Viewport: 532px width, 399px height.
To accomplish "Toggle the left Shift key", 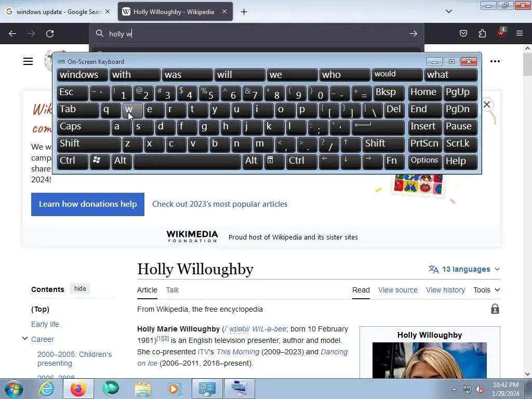I will 89,144.
